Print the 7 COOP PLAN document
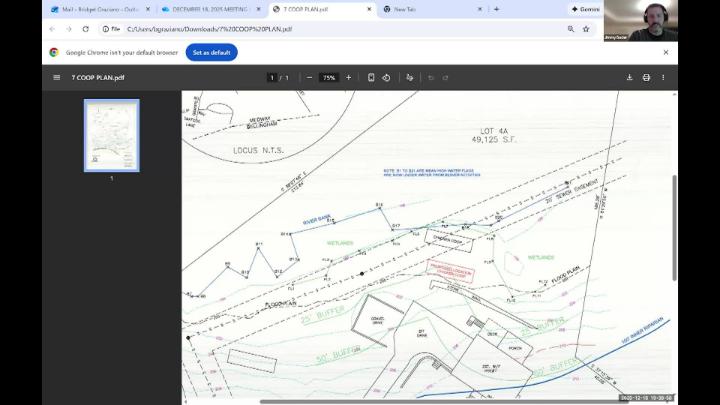 coord(646,77)
